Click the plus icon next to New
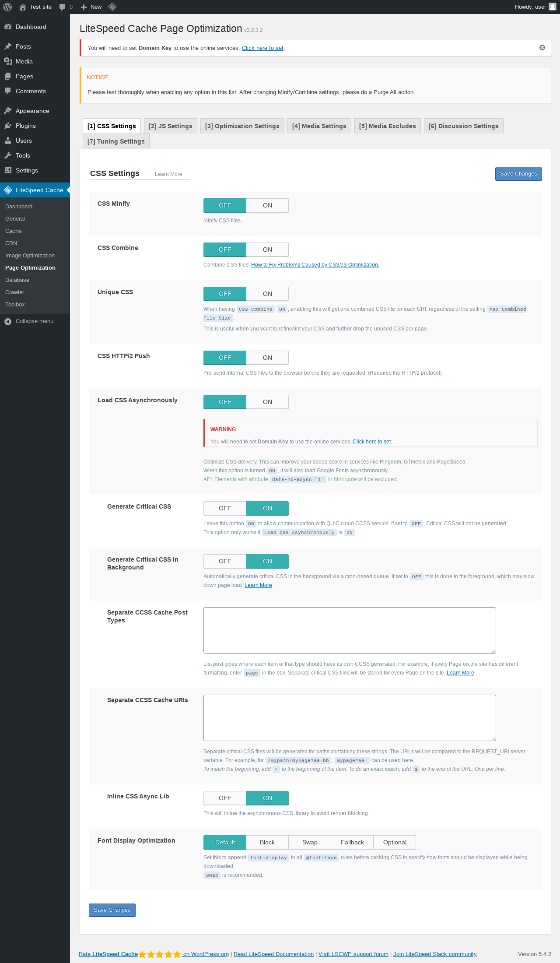The image size is (560, 963). tap(84, 7)
